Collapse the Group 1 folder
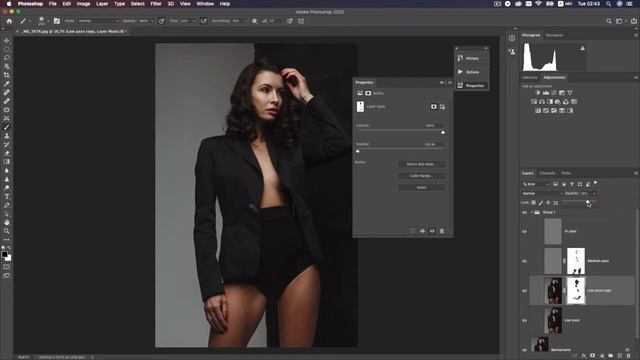The height and width of the screenshot is (360, 640). [x=531, y=212]
